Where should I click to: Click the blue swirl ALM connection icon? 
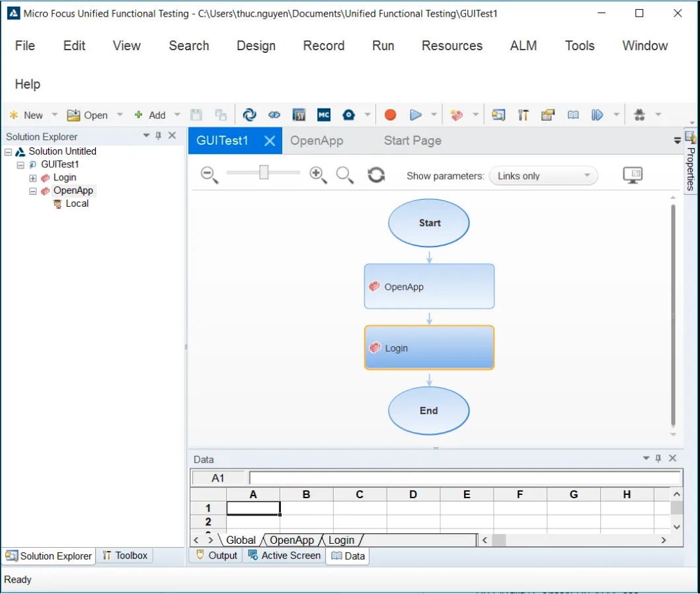point(250,115)
